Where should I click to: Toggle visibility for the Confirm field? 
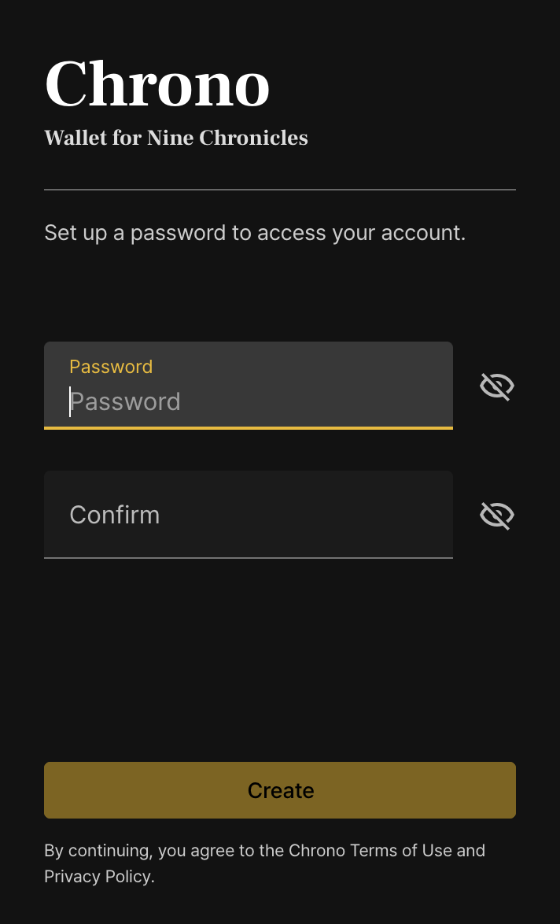pyautogui.click(x=497, y=516)
